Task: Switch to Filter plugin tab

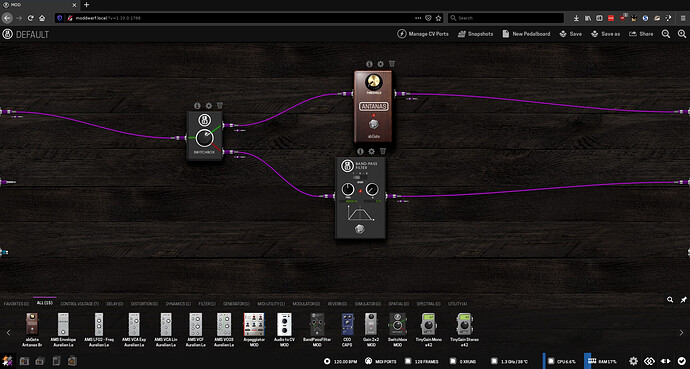Action: click(x=207, y=304)
